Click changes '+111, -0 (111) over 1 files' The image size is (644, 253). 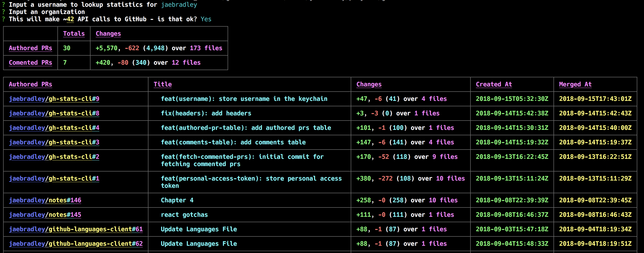tap(405, 215)
